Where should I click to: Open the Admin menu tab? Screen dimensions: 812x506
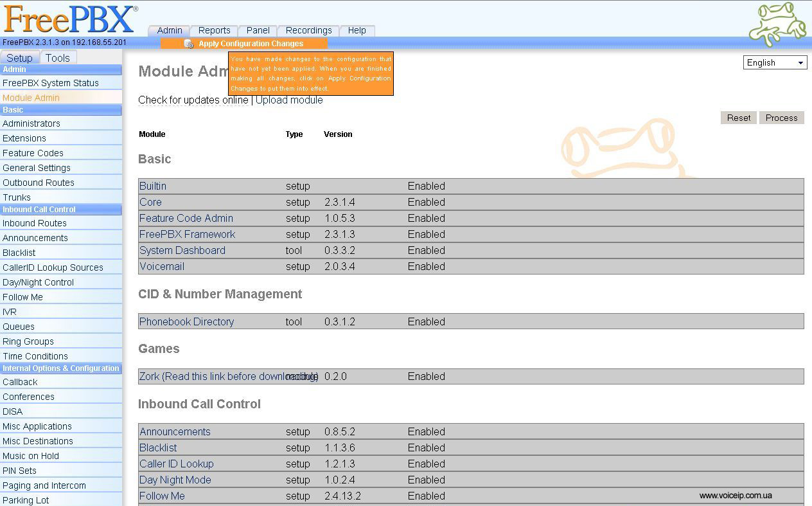(x=170, y=30)
